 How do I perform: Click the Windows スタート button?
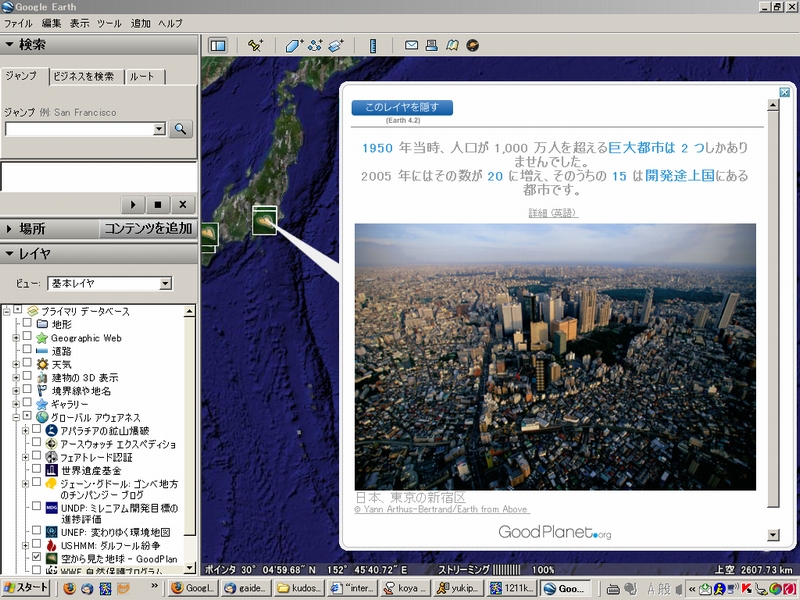[x=25, y=589]
